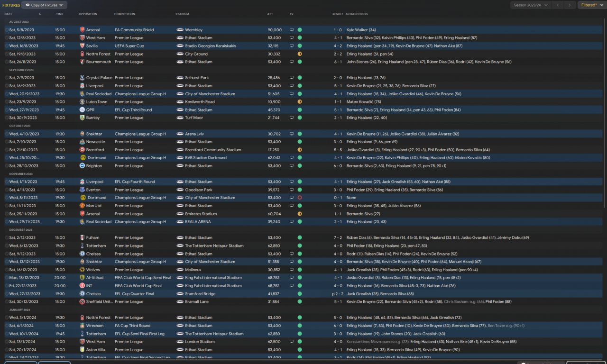Open the UEFA Super Cup competition link
607x364 pixels.
click(129, 46)
